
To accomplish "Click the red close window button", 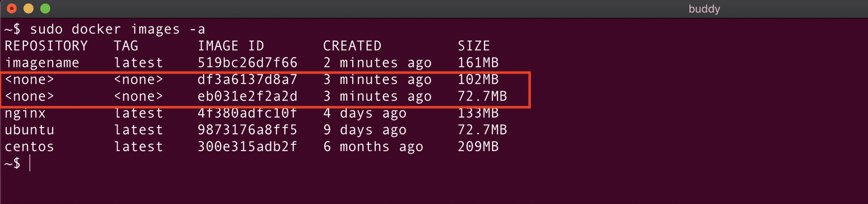I will (12, 9).
